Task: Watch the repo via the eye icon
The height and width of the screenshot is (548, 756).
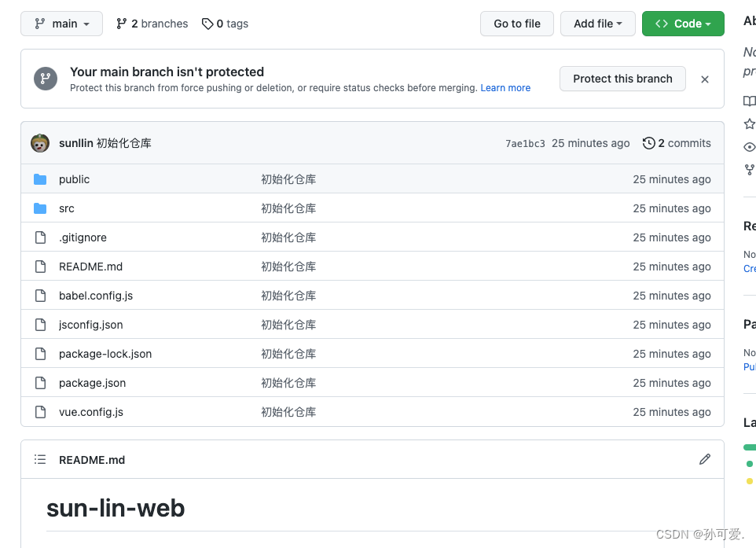Action: pos(749,146)
